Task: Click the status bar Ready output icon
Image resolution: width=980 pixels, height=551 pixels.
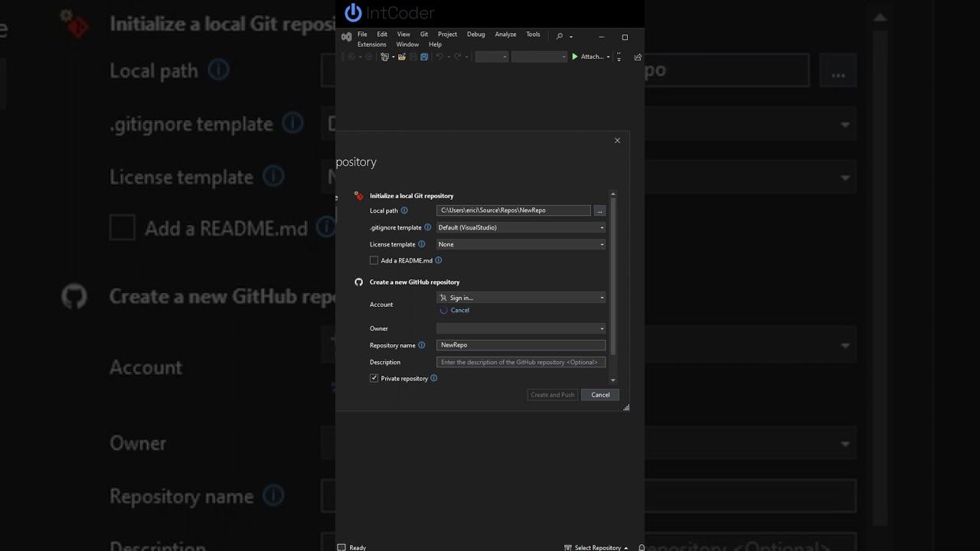Action: click(x=341, y=547)
